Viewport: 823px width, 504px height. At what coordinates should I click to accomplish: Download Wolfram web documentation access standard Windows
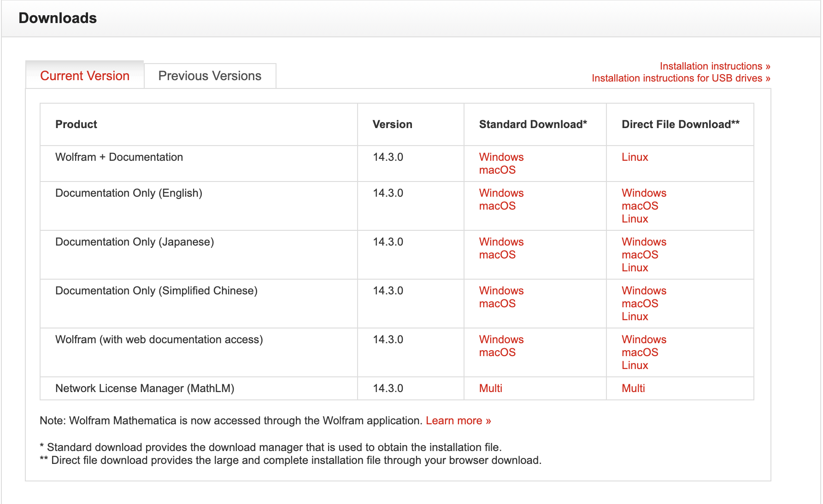501,340
